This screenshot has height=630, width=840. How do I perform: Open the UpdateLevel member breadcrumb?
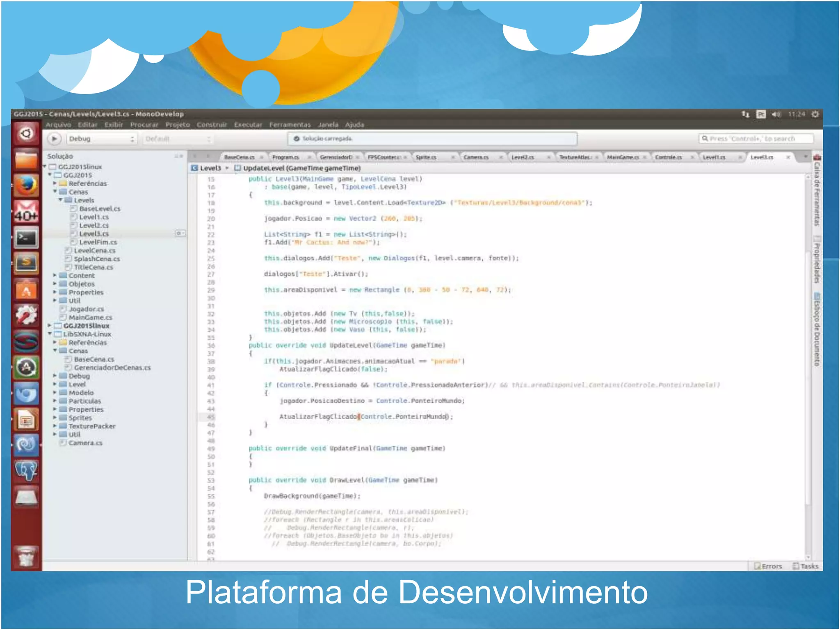pos(298,168)
